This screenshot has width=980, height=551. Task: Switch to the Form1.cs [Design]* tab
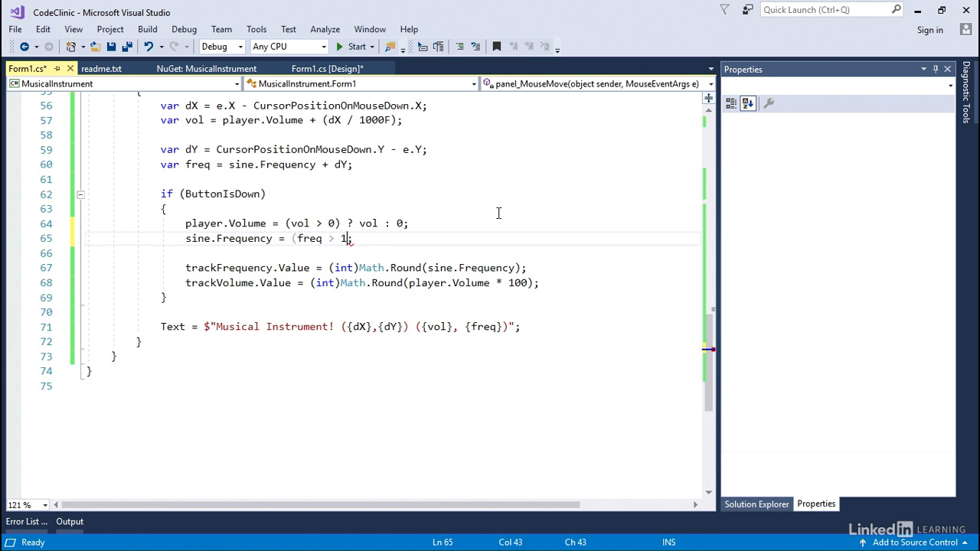pos(327,69)
